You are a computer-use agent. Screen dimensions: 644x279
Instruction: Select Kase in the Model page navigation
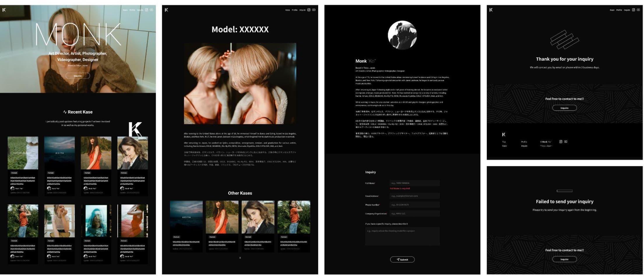tap(288, 10)
